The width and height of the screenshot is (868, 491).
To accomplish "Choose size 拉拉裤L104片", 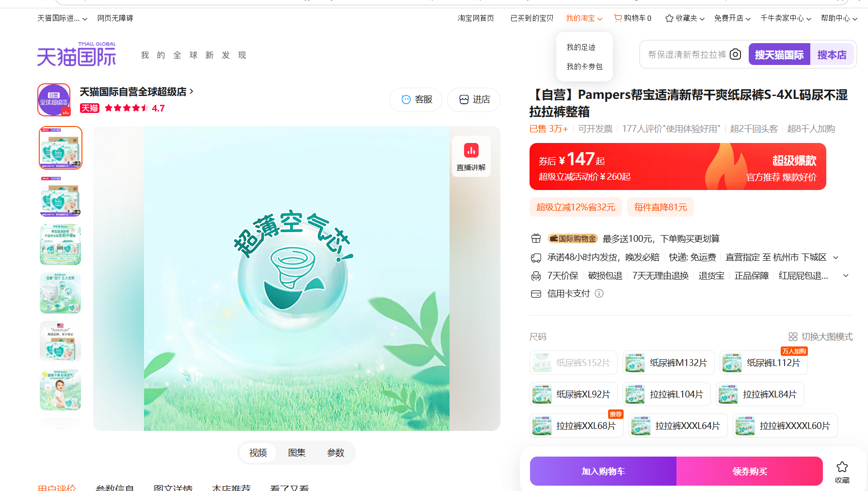I will (x=667, y=394).
